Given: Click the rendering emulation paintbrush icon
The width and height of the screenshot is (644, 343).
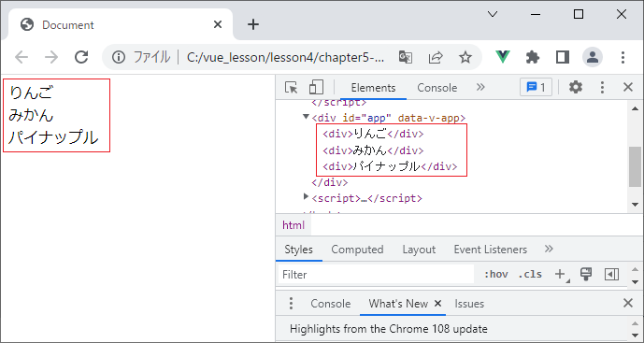Looking at the screenshot, I should 586,274.
